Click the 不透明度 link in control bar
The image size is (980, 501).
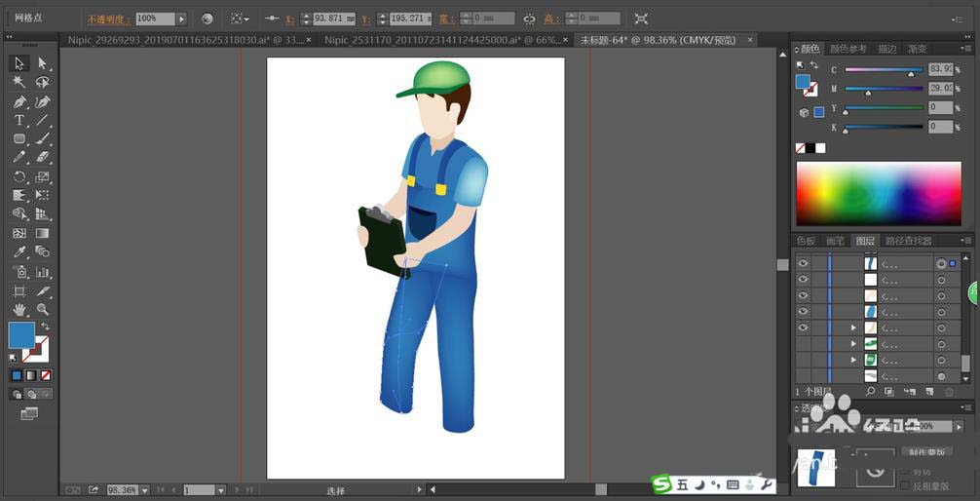109,19
